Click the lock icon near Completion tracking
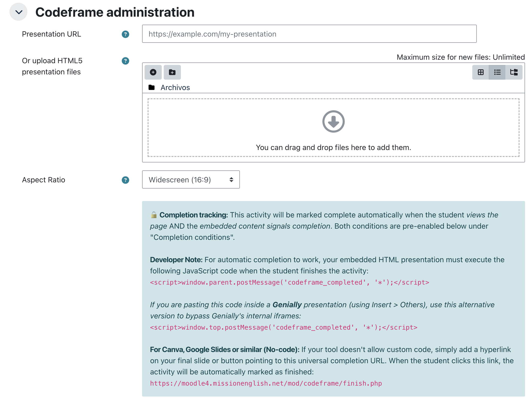The width and height of the screenshot is (532, 406). (x=154, y=215)
